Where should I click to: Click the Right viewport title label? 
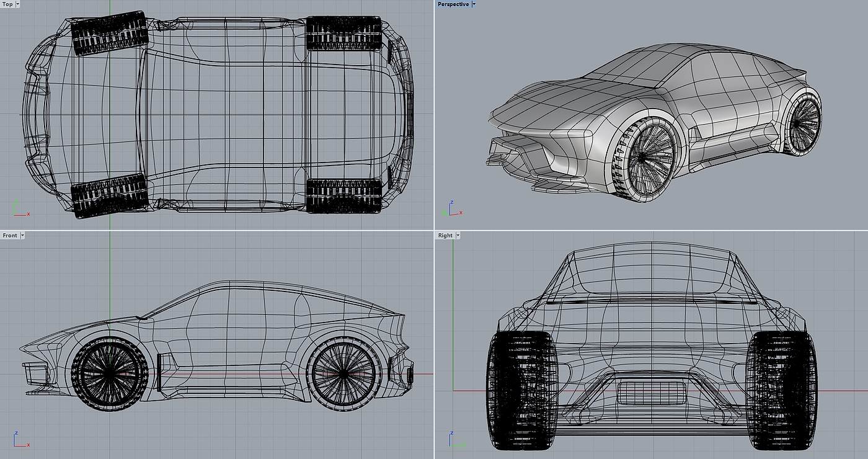tap(445, 236)
